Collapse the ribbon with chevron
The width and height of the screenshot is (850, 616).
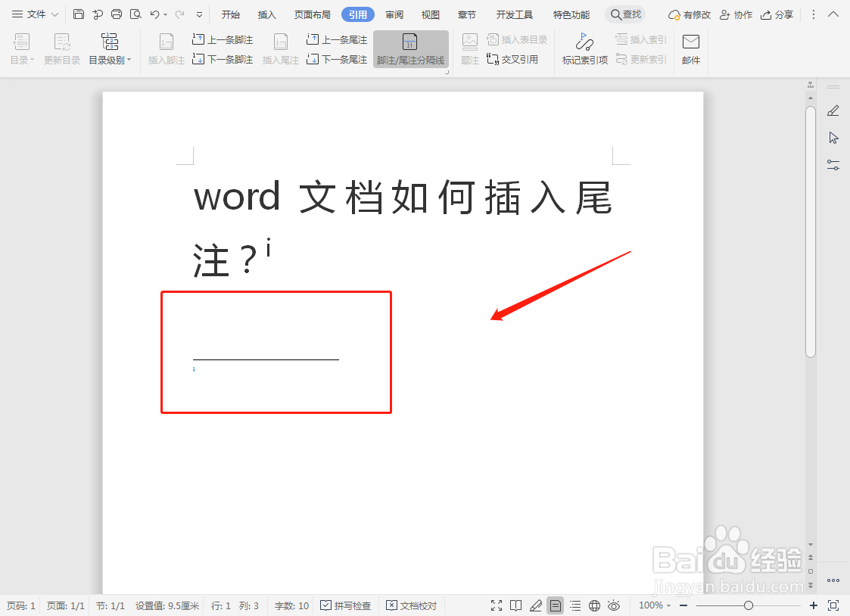pyautogui.click(x=833, y=14)
